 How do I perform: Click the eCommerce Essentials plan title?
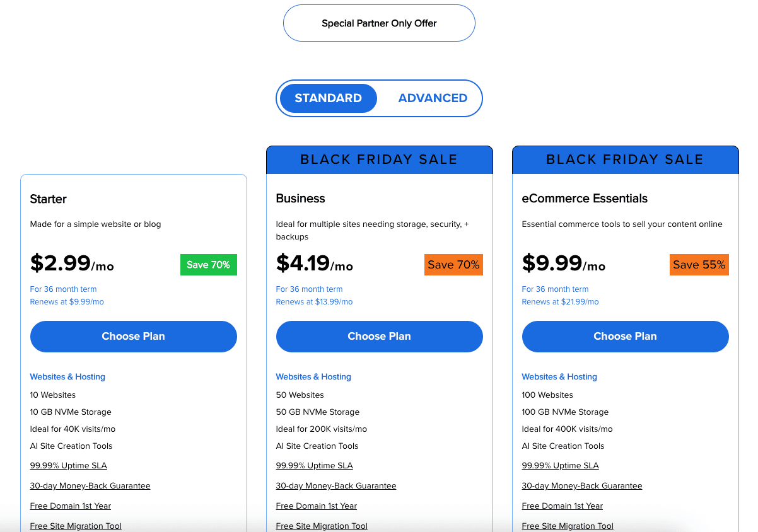(585, 199)
